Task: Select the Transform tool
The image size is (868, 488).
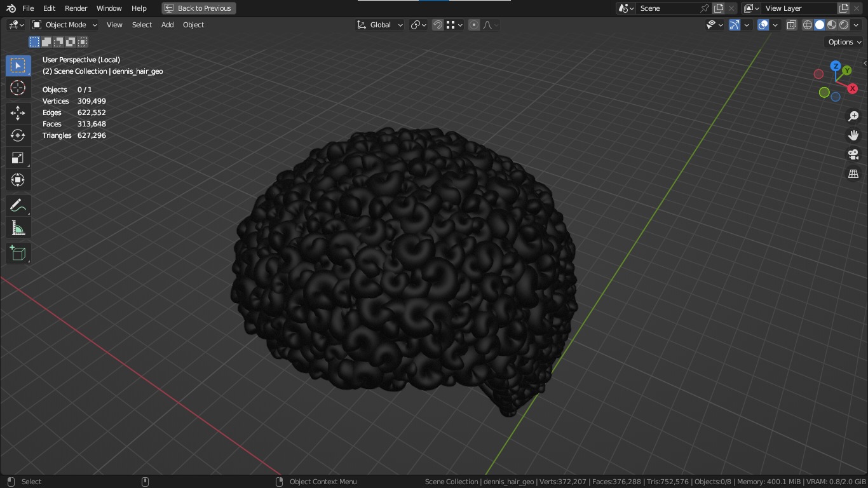Action: 18,180
